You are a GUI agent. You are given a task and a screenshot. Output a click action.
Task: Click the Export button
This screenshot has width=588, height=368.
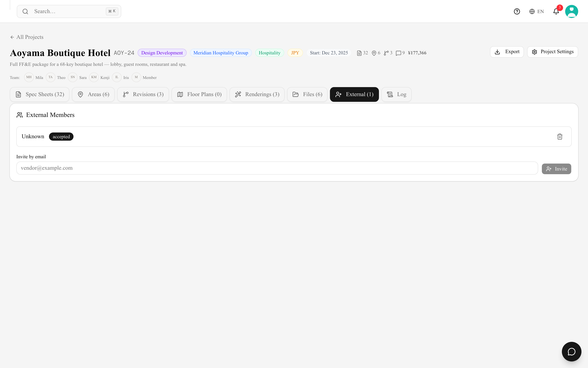click(x=507, y=52)
